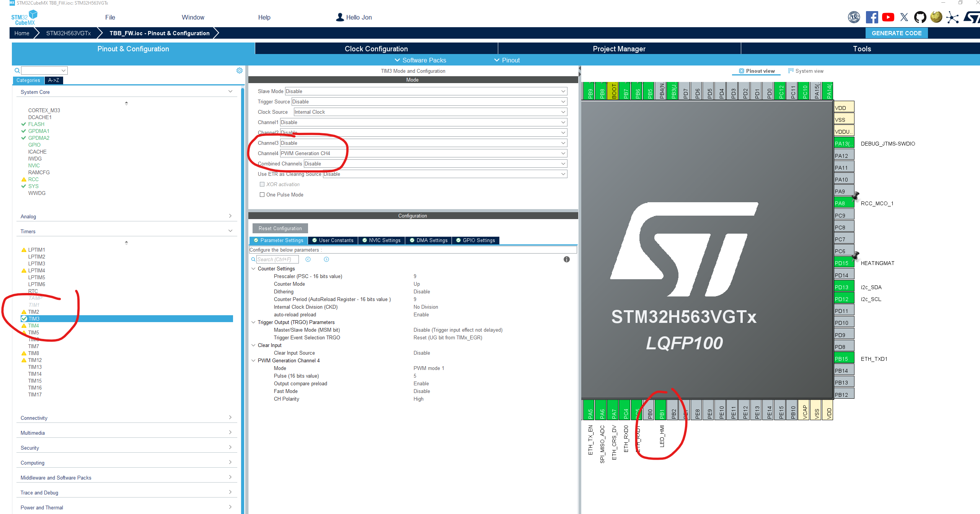Switch to the Clock Configuration tab
Screen dimensions: 980x514
(376, 49)
